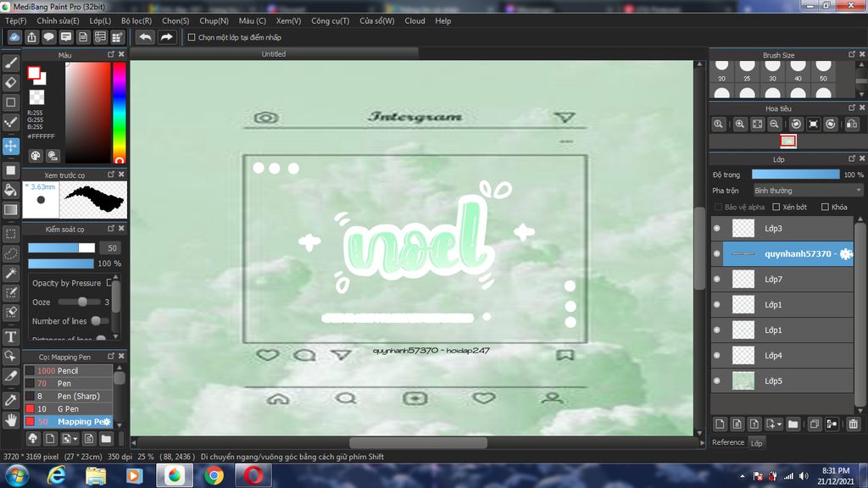Screen dimensions: 868x488
Task: Open the Pha trộn blend mode dropdown
Action: [808, 191]
